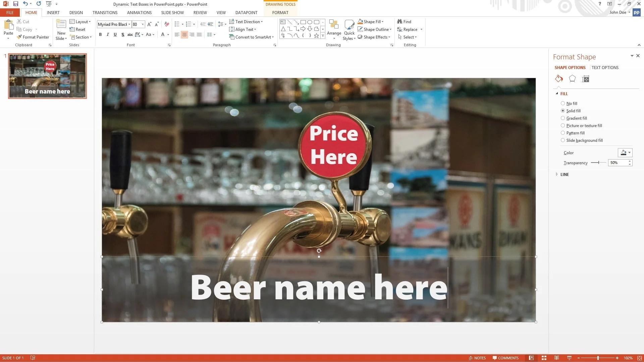644x362 pixels.
Task: Click the New Slide button
Action: coord(61,29)
